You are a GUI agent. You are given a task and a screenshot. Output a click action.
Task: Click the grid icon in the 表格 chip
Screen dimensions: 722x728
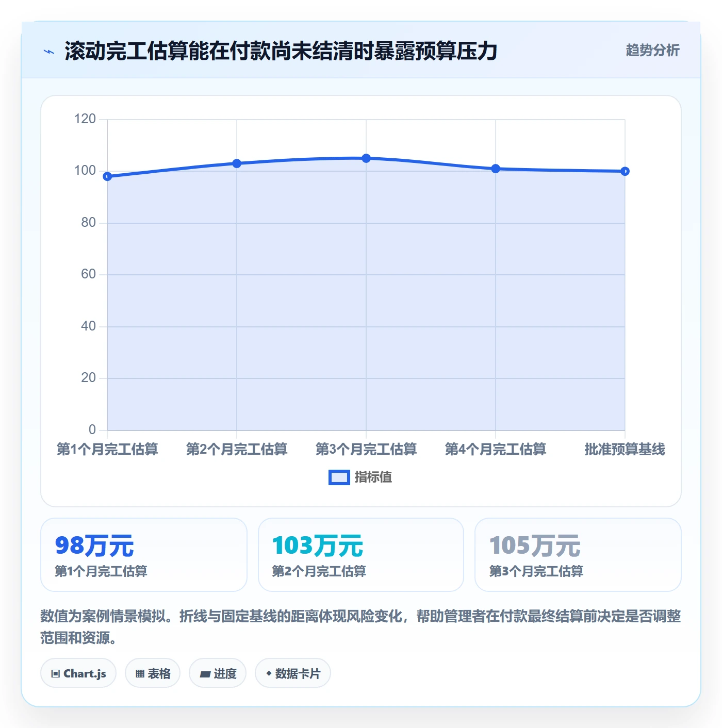[x=140, y=674]
